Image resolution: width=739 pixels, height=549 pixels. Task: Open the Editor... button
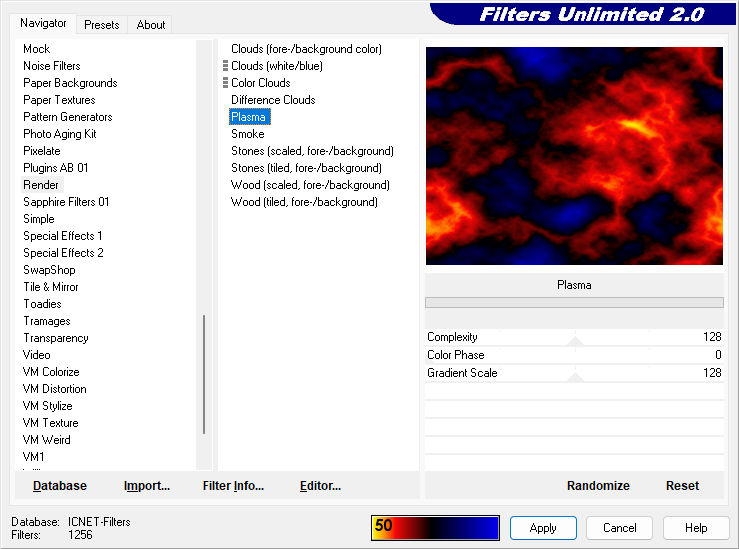pyautogui.click(x=320, y=485)
